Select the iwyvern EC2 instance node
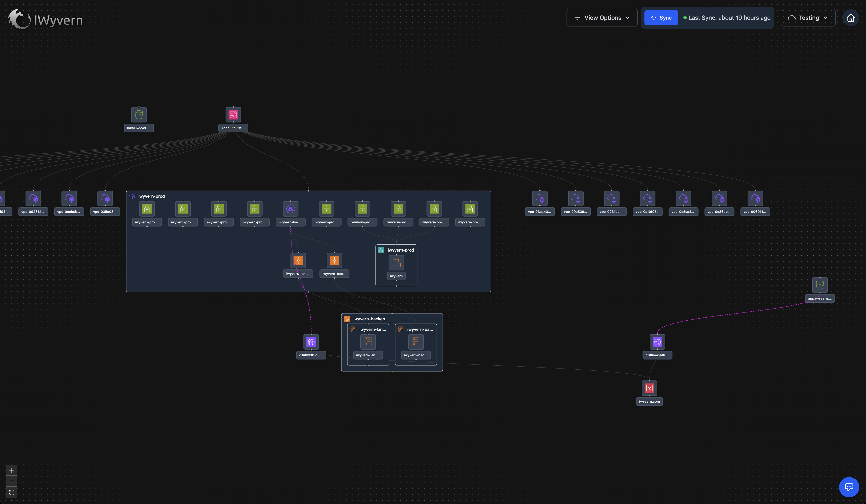The height and width of the screenshot is (504, 866). pos(396,263)
